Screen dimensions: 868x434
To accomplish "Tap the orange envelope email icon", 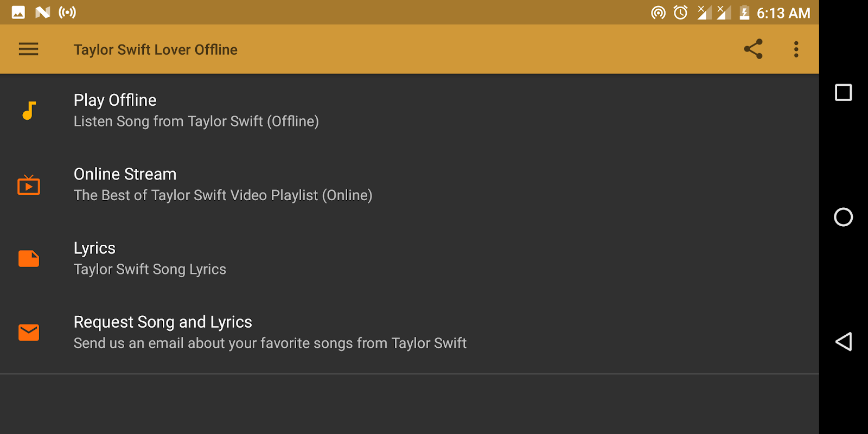I will click(29, 333).
